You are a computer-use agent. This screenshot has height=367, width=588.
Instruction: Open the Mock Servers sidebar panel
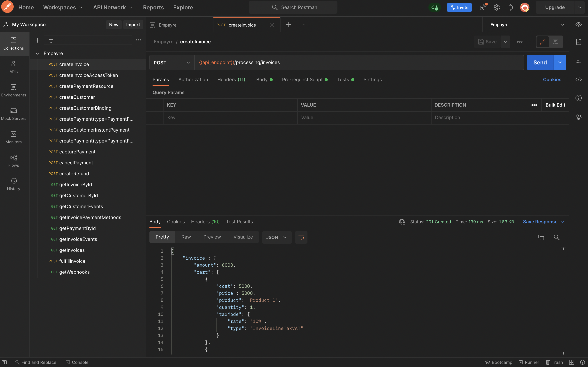point(14,114)
